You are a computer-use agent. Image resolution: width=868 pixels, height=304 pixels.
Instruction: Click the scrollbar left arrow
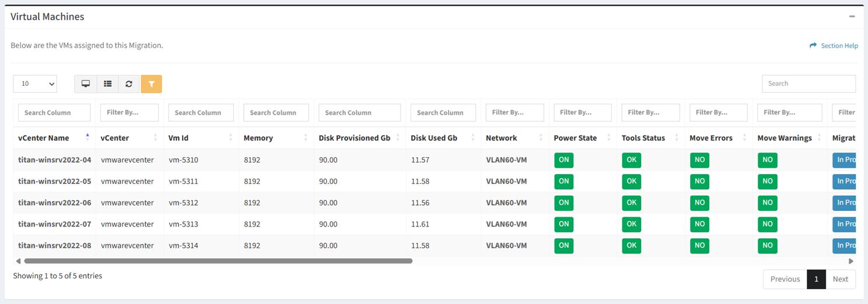pyautogui.click(x=18, y=261)
